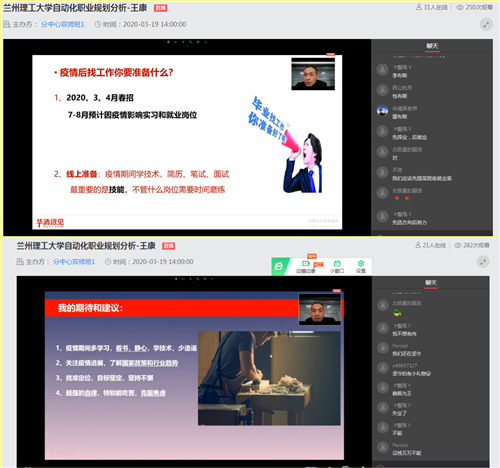Screen dimensions: 500x468
Task: Click the clock icon beside the upper stream time
Action: coord(98,24)
